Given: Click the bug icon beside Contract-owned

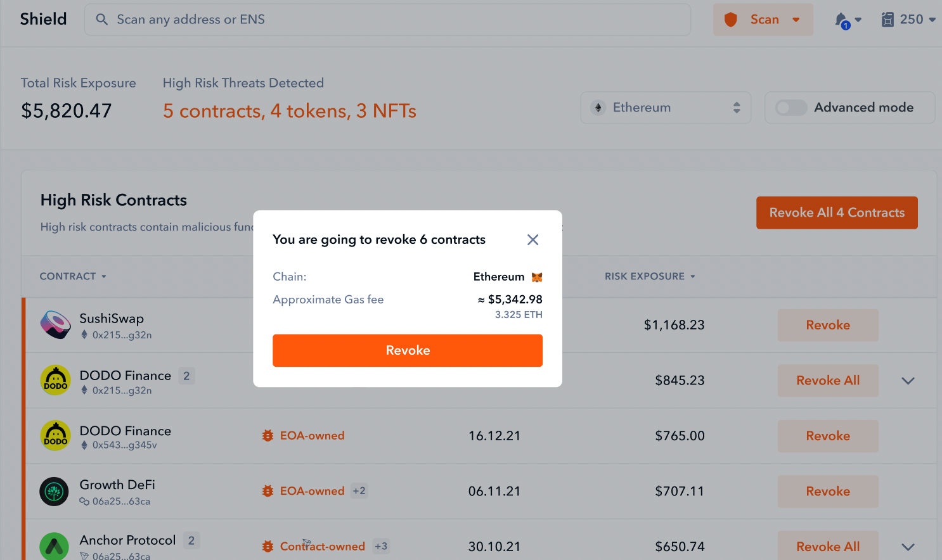Looking at the screenshot, I should point(268,546).
